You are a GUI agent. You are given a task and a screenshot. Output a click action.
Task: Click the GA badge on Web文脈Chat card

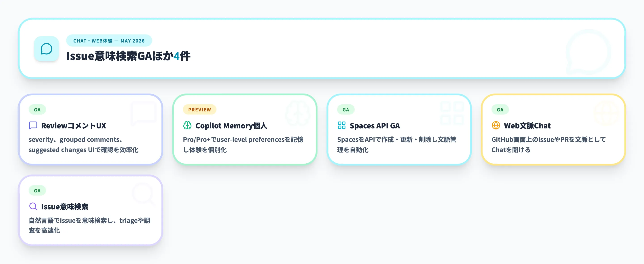(x=500, y=110)
